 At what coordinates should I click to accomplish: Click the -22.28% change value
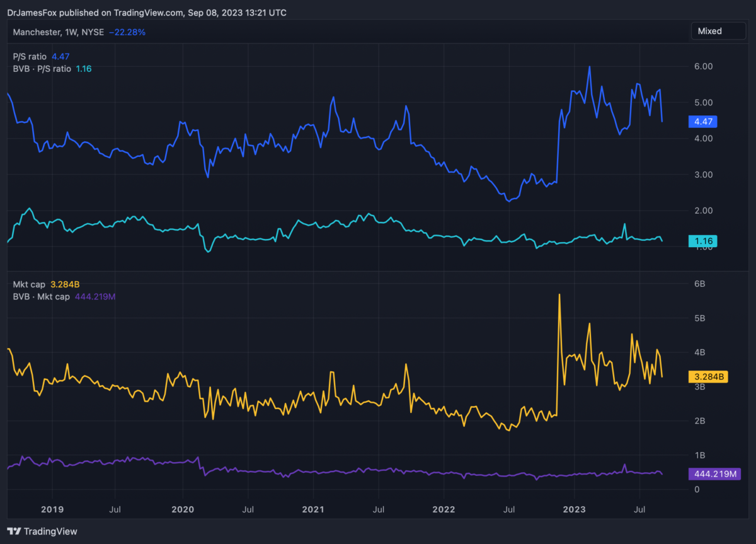[127, 32]
